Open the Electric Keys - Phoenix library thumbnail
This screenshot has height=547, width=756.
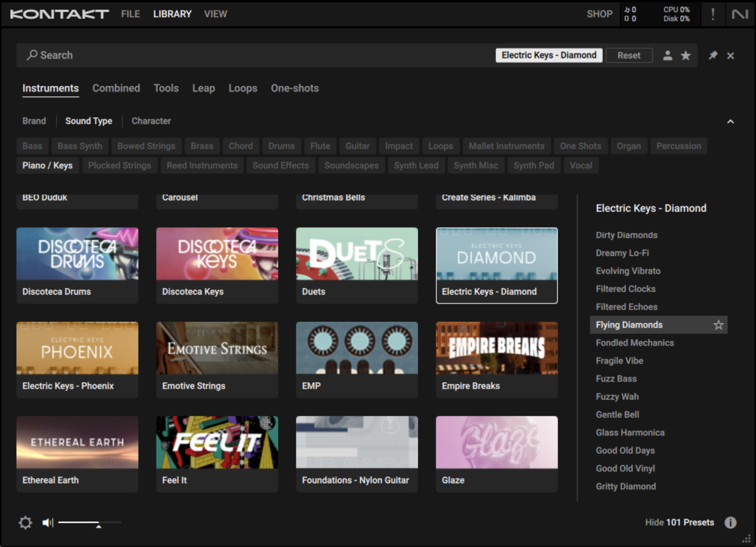(77, 348)
